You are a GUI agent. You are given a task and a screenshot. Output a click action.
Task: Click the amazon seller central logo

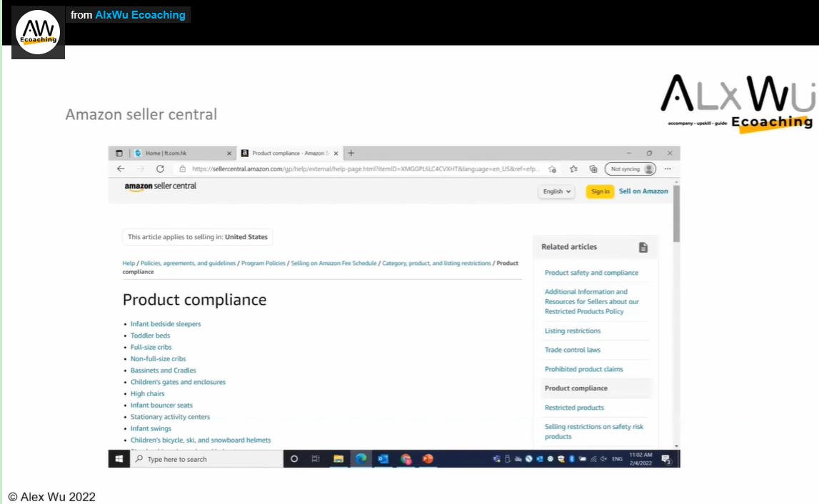click(x=161, y=186)
